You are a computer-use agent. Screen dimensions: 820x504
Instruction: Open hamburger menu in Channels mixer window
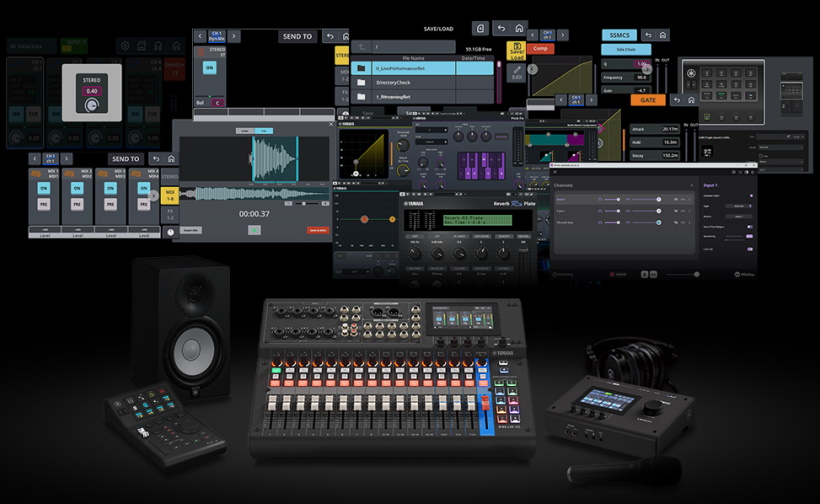click(555, 172)
